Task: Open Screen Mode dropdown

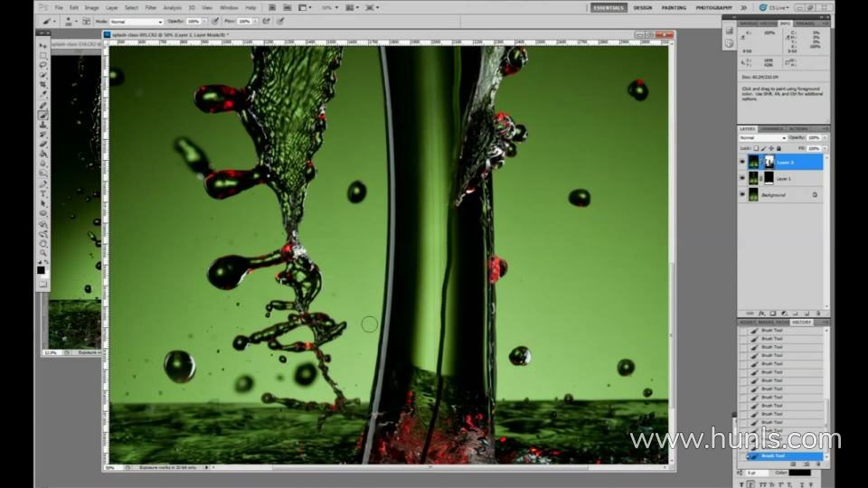Action: pyautogui.click(x=372, y=8)
